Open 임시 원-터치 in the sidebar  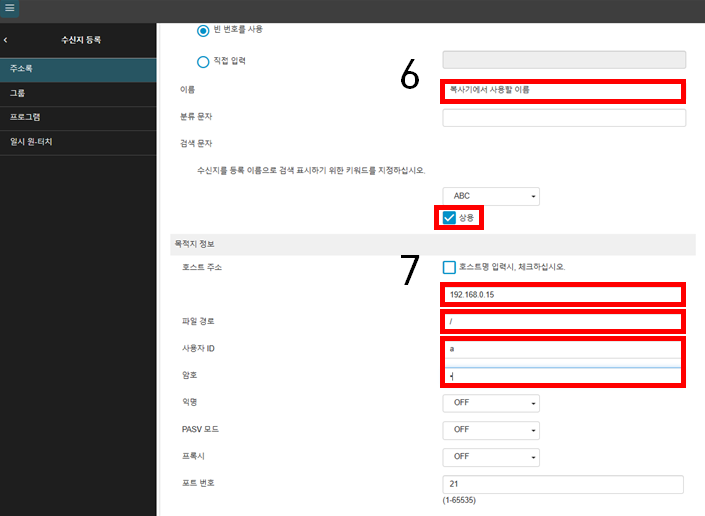tap(78, 142)
